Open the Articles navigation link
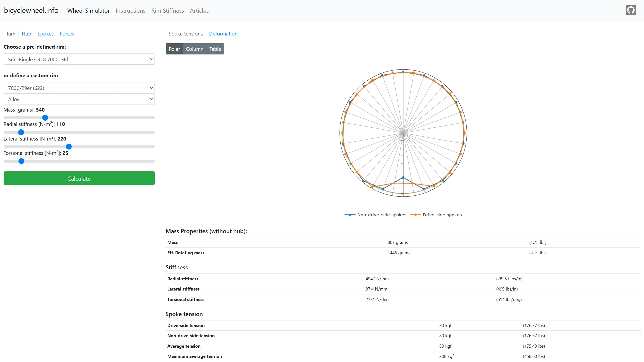This screenshot has height=362, width=644. tap(199, 11)
